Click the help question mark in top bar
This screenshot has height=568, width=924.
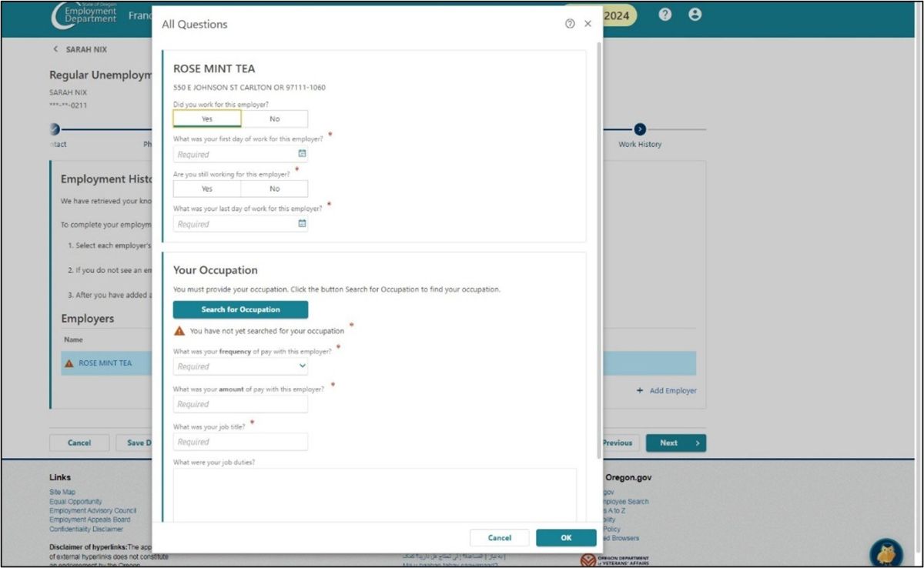(665, 15)
